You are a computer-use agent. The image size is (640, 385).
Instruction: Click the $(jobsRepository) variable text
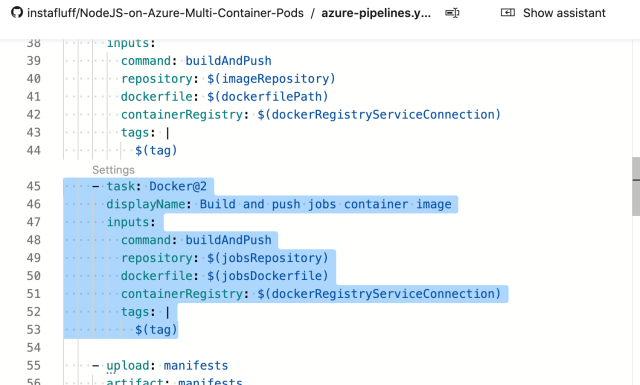(267, 258)
